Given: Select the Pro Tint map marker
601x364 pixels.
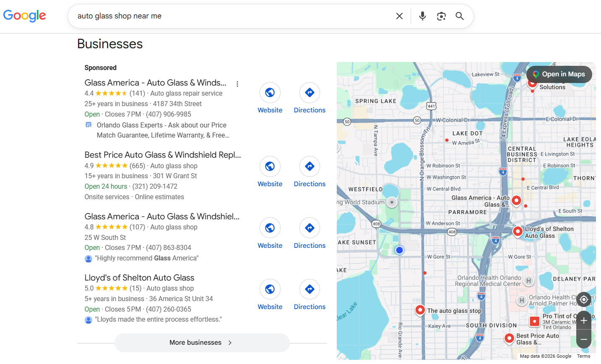Looking at the screenshot, I should click(534, 322).
